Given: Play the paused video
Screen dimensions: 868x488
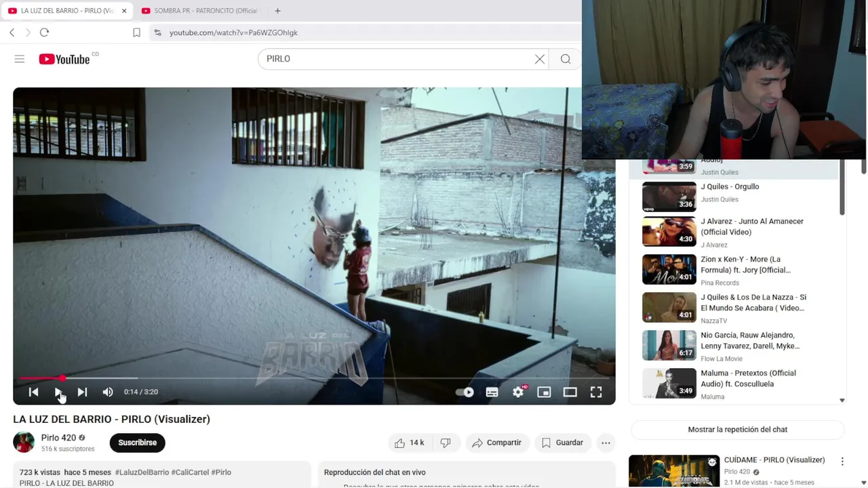Looking at the screenshot, I should point(58,392).
